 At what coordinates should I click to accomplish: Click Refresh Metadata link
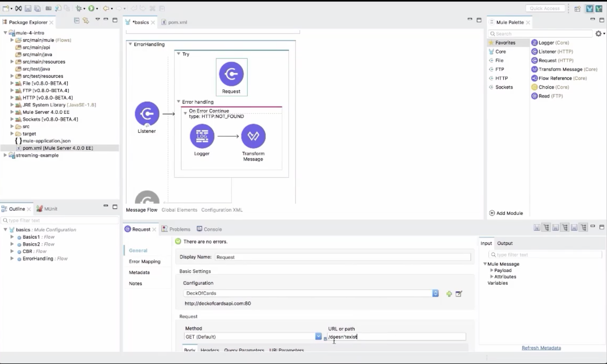pyautogui.click(x=541, y=348)
